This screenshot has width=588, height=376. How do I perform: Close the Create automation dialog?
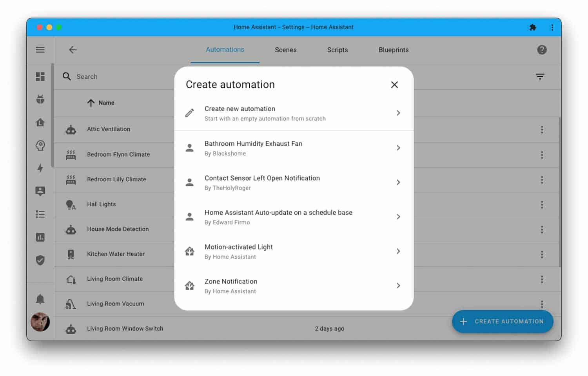tap(394, 85)
